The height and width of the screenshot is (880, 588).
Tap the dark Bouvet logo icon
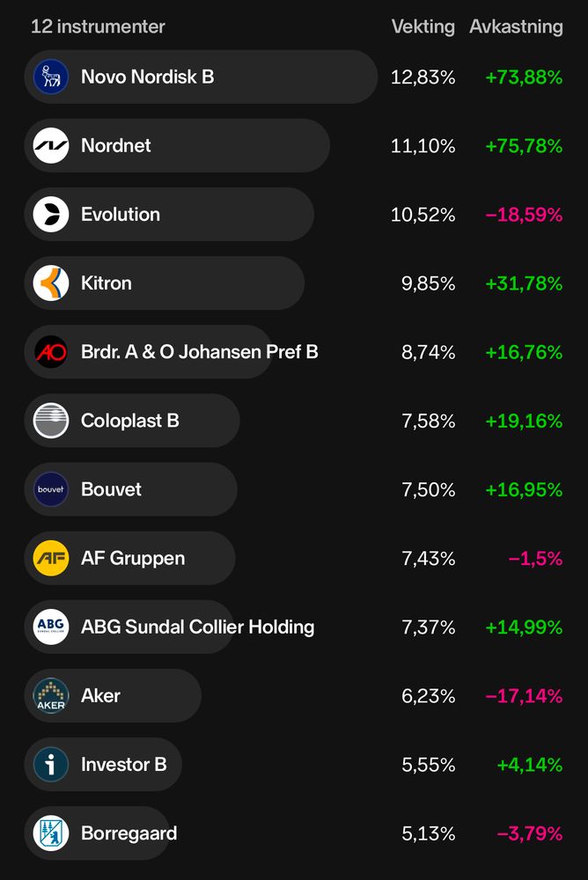pyautogui.click(x=50, y=489)
